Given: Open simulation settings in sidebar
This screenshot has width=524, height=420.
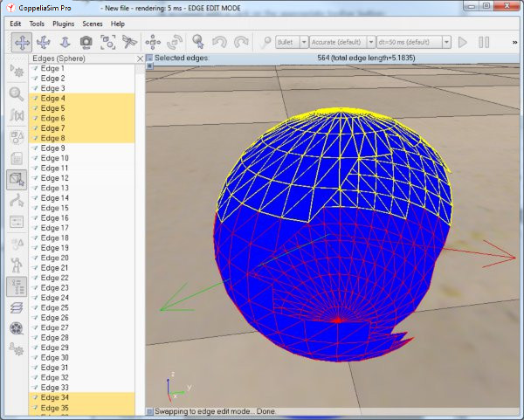Looking at the screenshot, I should tap(17, 71).
